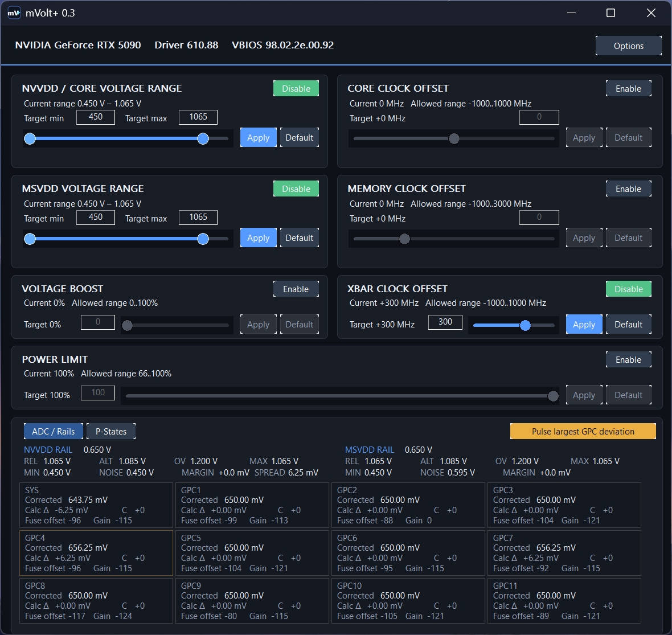
Task: Disable the MSVDD voltage range
Action: (296, 189)
